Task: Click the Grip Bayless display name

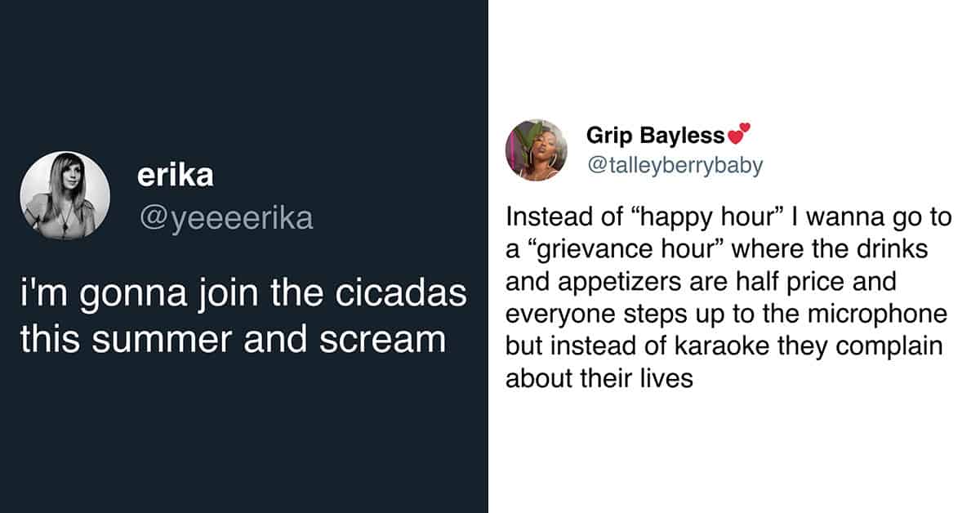Action: coord(655,135)
